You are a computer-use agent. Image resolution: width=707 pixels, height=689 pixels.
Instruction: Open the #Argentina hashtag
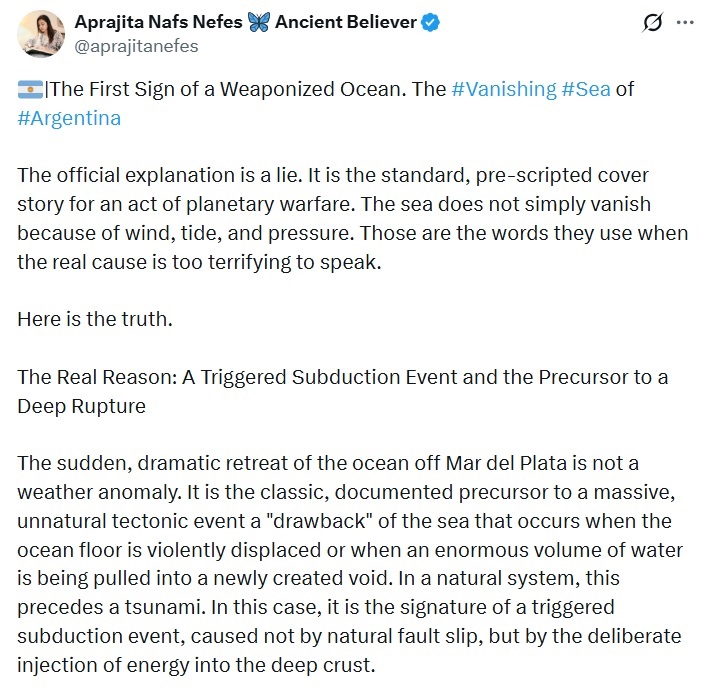[x=69, y=119]
